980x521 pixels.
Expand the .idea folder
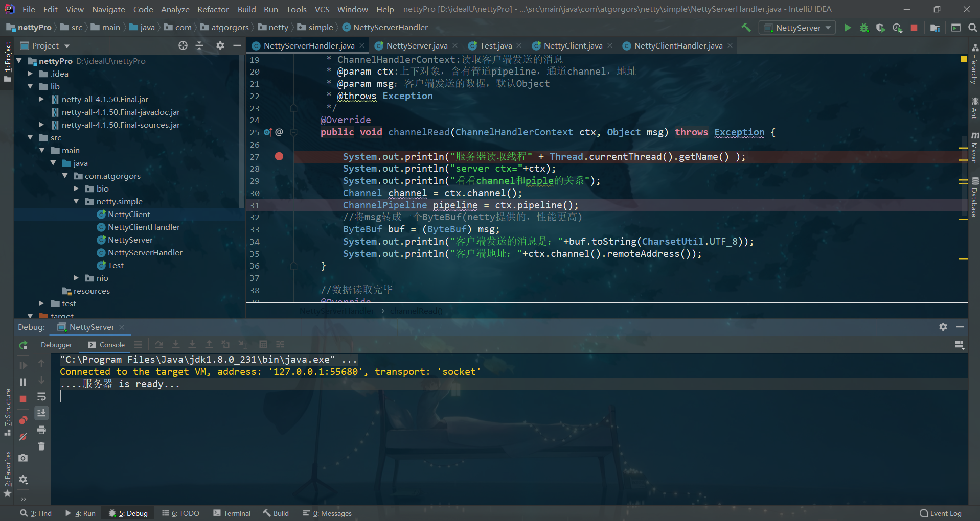click(x=30, y=74)
